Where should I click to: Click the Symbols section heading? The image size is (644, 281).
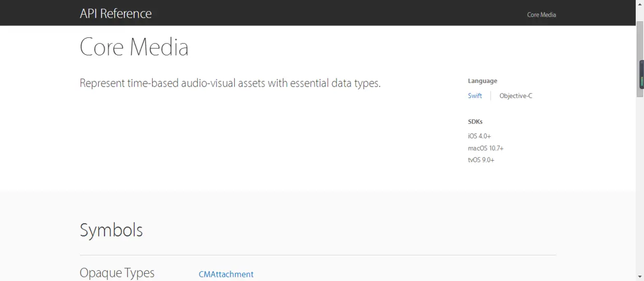coord(111,230)
